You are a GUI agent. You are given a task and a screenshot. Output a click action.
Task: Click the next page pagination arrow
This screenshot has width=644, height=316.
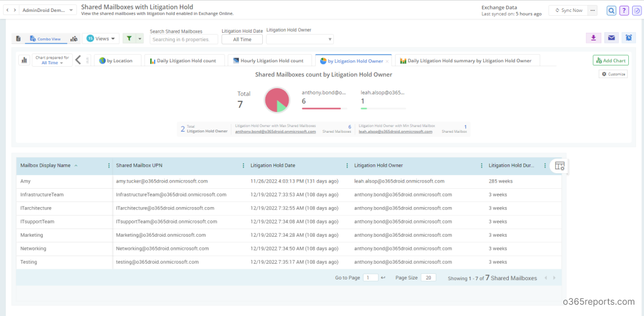click(555, 278)
